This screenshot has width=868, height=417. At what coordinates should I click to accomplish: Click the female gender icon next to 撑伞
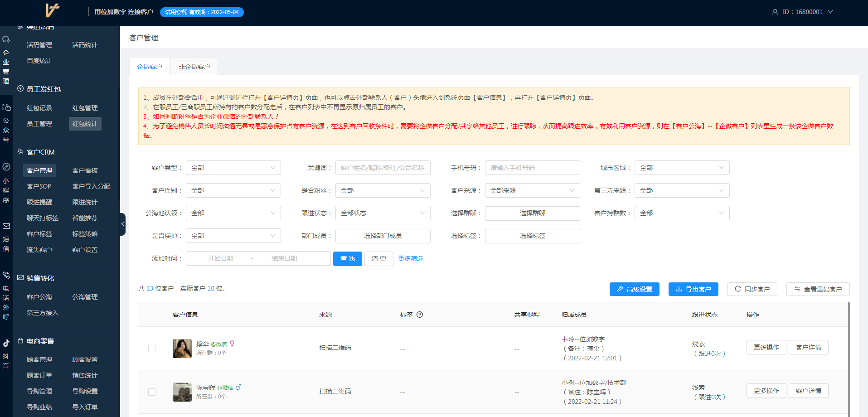[232, 344]
